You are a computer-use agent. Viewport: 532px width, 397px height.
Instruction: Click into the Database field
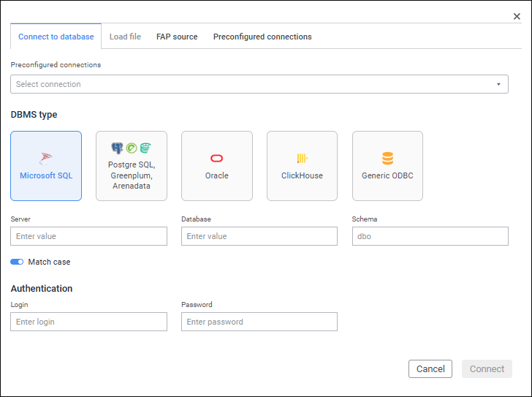(x=259, y=236)
